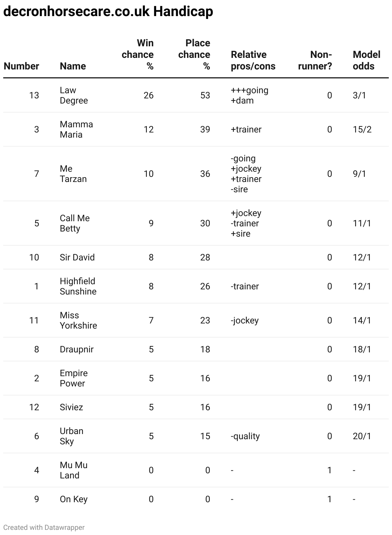Select the Law Degree horse name
The image size is (392, 535).
(74, 95)
